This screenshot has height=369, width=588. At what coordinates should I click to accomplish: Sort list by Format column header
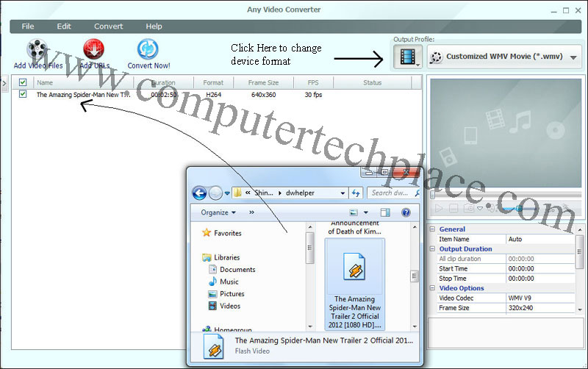[x=213, y=82]
